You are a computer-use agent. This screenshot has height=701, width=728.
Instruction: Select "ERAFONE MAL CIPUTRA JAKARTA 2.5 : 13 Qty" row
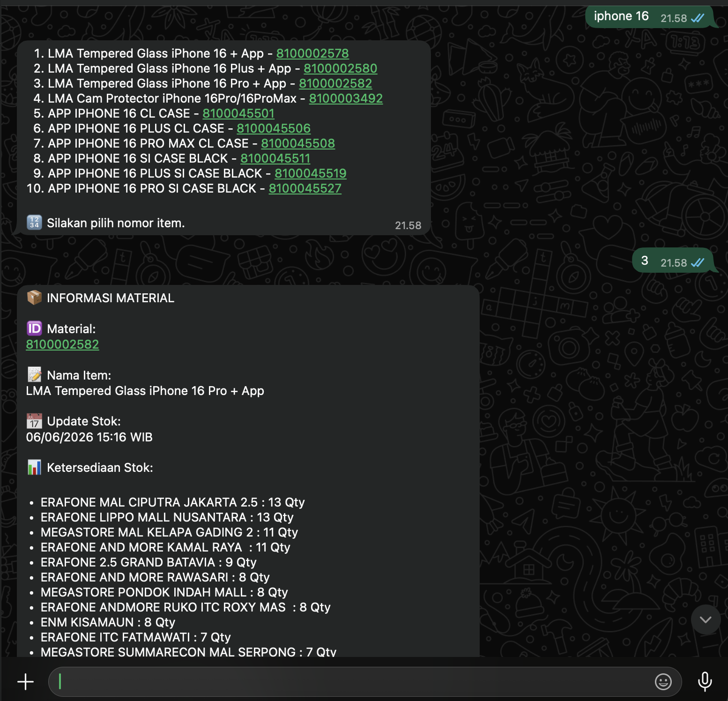pyautogui.click(x=172, y=502)
